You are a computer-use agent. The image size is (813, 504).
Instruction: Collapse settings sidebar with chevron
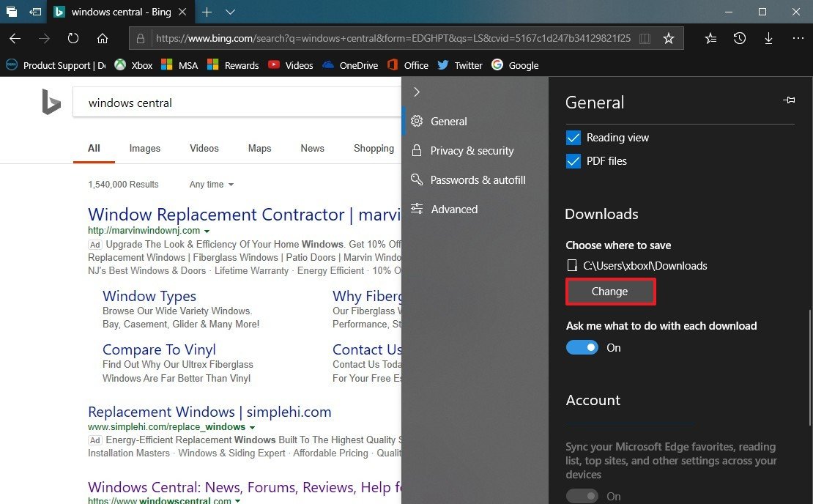click(417, 92)
